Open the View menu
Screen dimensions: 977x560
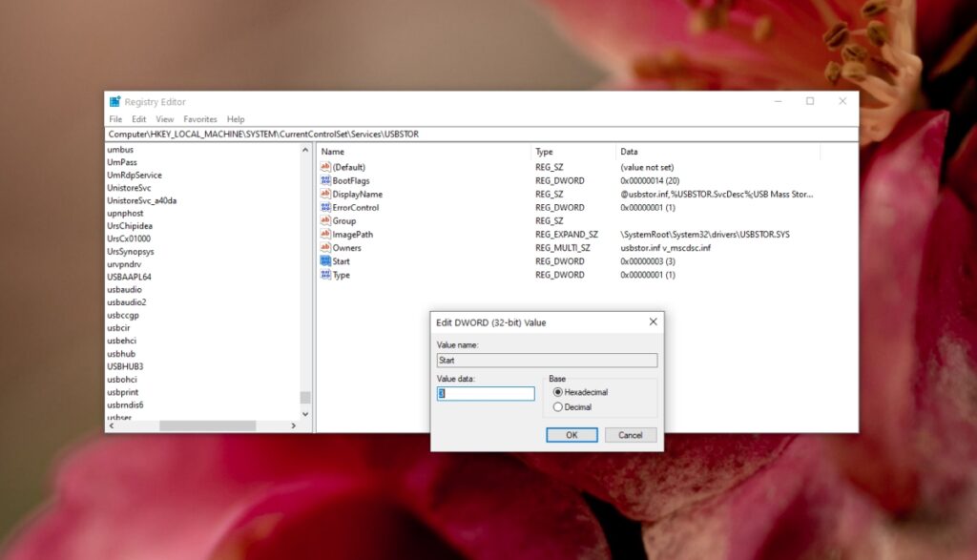pyautogui.click(x=164, y=118)
